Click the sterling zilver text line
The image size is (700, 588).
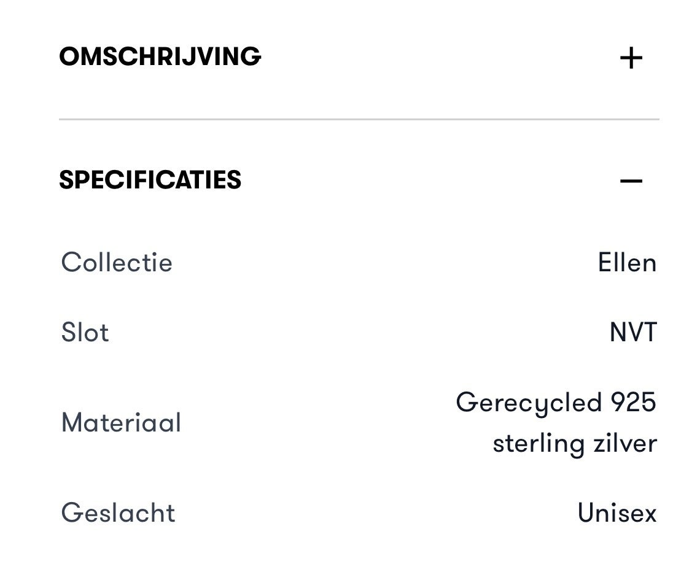click(575, 443)
